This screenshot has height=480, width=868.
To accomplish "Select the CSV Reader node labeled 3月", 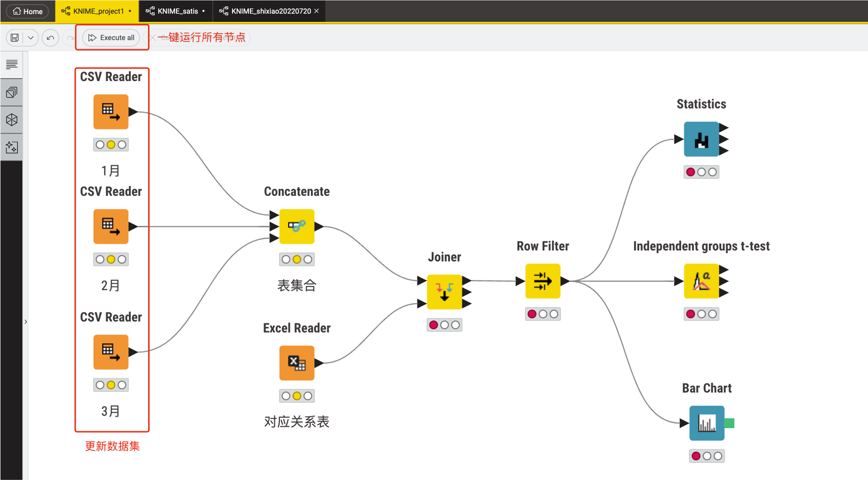I will pyautogui.click(x=111, y=352).
